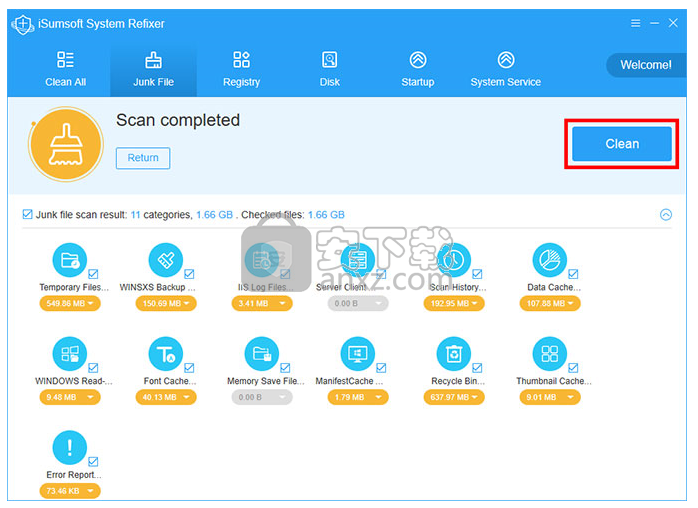
Task: Select the WINDOWS Read- category icon
Action: pos(70,354)
